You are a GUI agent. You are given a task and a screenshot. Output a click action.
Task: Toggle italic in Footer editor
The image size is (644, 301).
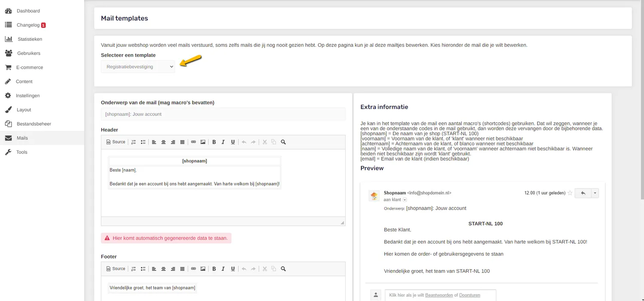click(x=223, y=269)
